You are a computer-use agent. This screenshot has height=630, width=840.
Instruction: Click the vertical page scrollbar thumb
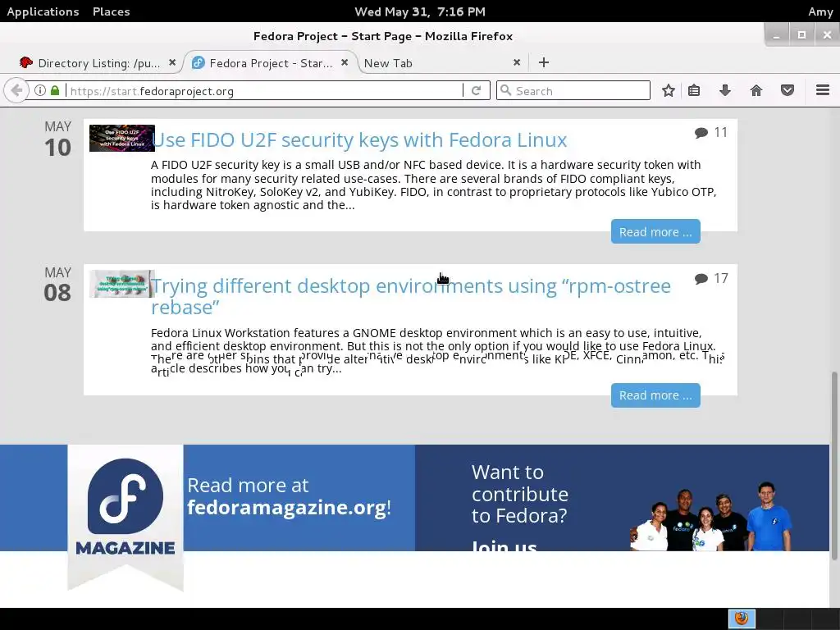pyautogui.click(x=834, y=466)
